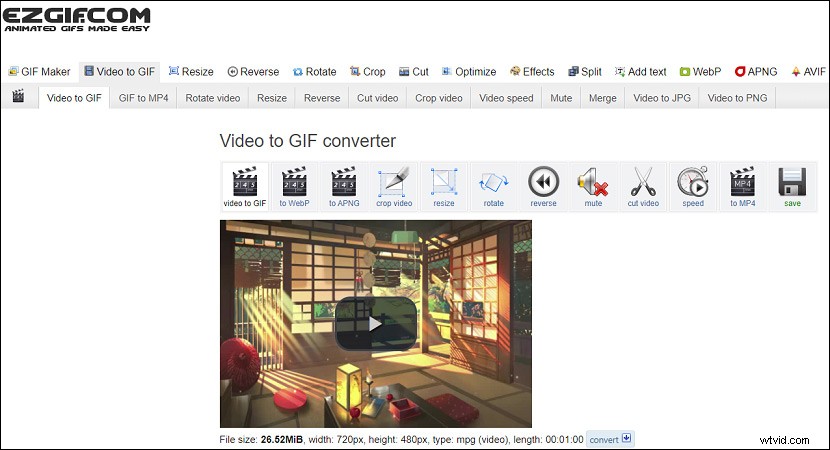Switch to the Cut video tab
Image resolution: width=830 pixels, height=450 pixels.
click(377, 98)
